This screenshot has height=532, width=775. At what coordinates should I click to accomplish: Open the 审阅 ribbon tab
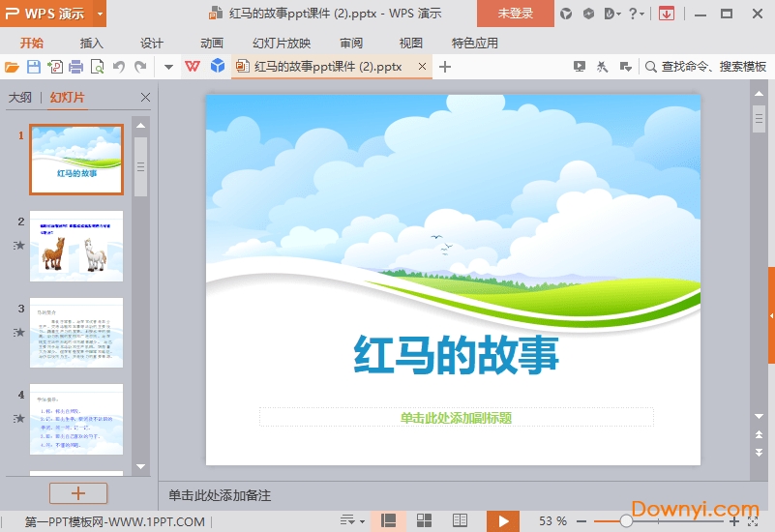[351, 43]
